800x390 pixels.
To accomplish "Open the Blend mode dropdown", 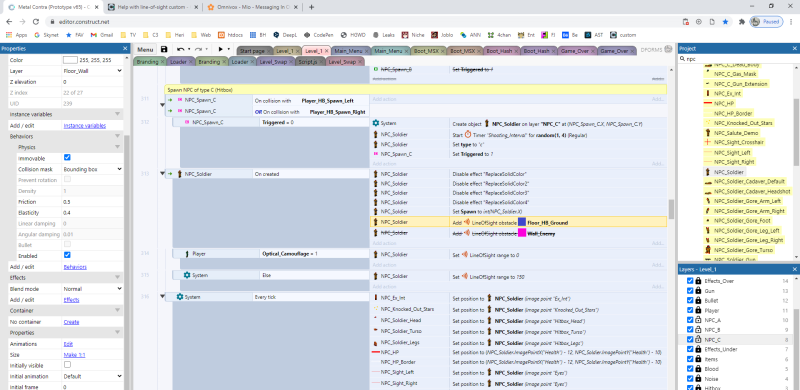I will tap(92, 289).
